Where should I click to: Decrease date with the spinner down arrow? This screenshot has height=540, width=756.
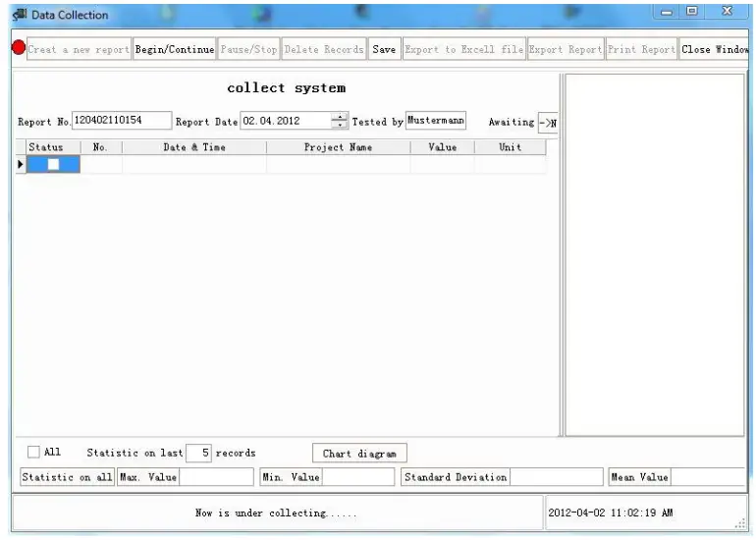point(340,125)
